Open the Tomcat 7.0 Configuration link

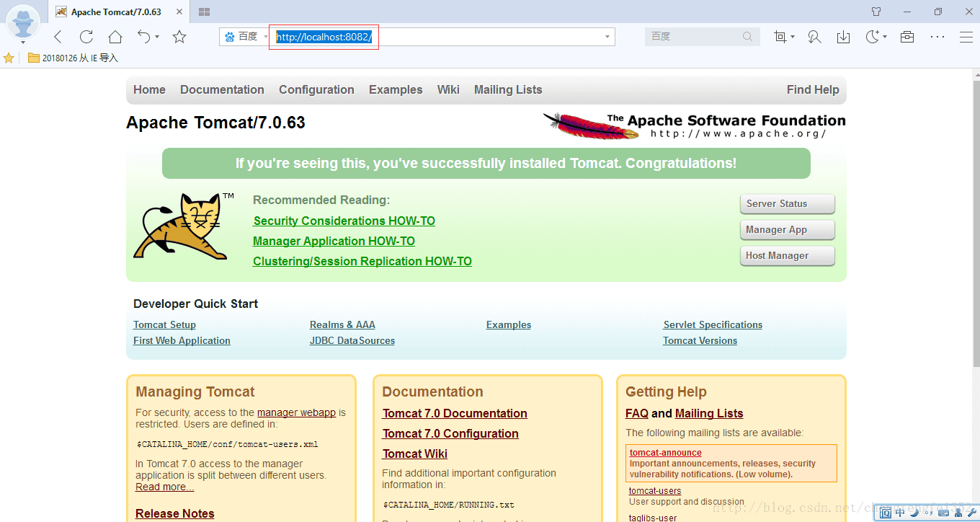point(450,433)
